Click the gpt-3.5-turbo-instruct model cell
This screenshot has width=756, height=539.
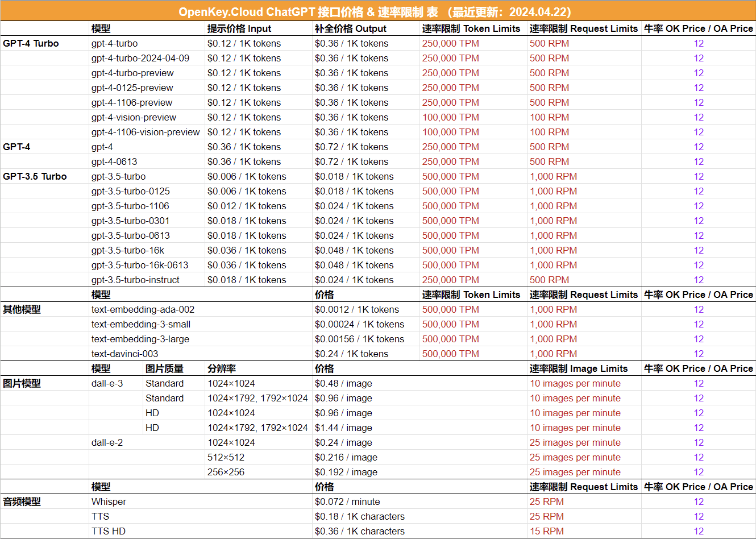coord(135,280)
